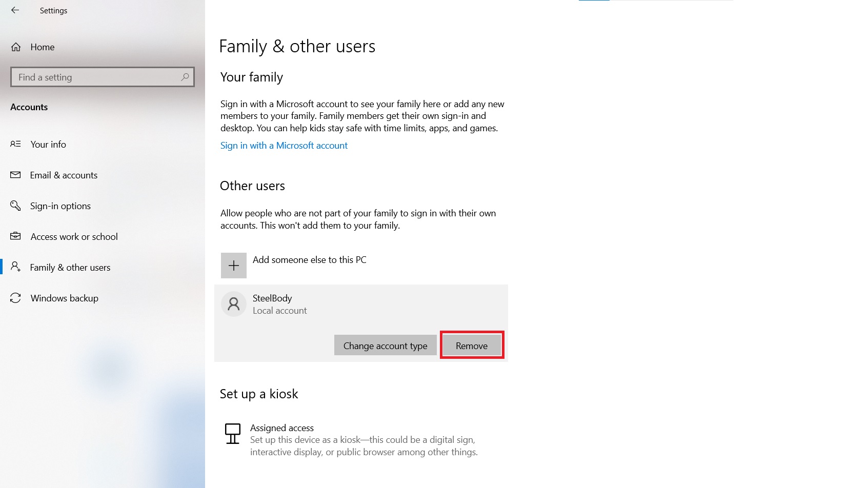The image size is (868, 488).
Task: Click the Sign-in options key icon
Action: click(15, 206)
